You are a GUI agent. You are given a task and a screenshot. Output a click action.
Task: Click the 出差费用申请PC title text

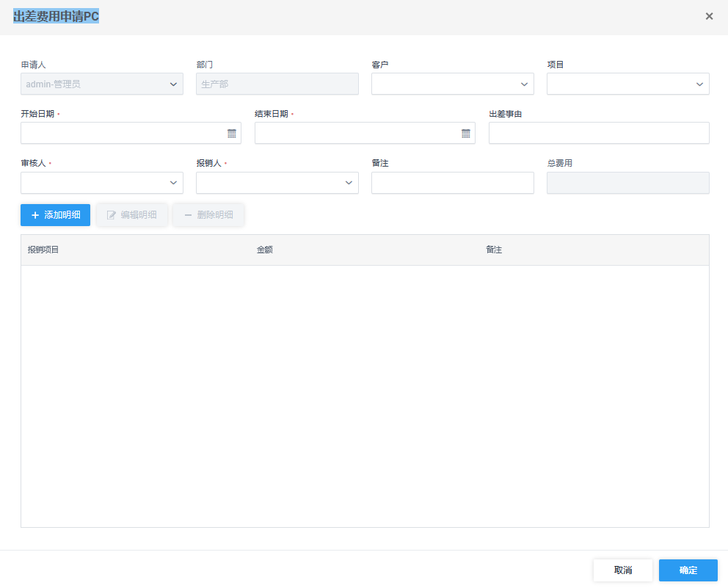coord(57,16)
